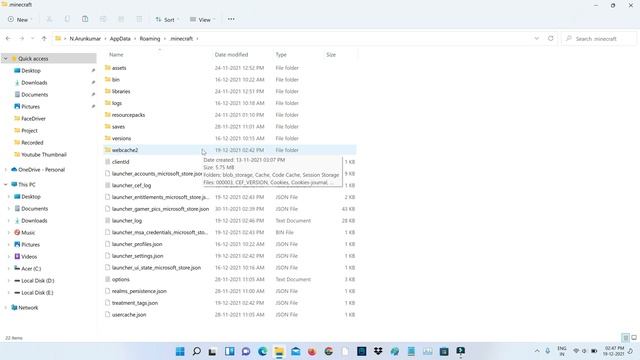The width and height of the screenshot is (640, 360).
Task: Collapse the This PC tree
Action: coord(6,184)
